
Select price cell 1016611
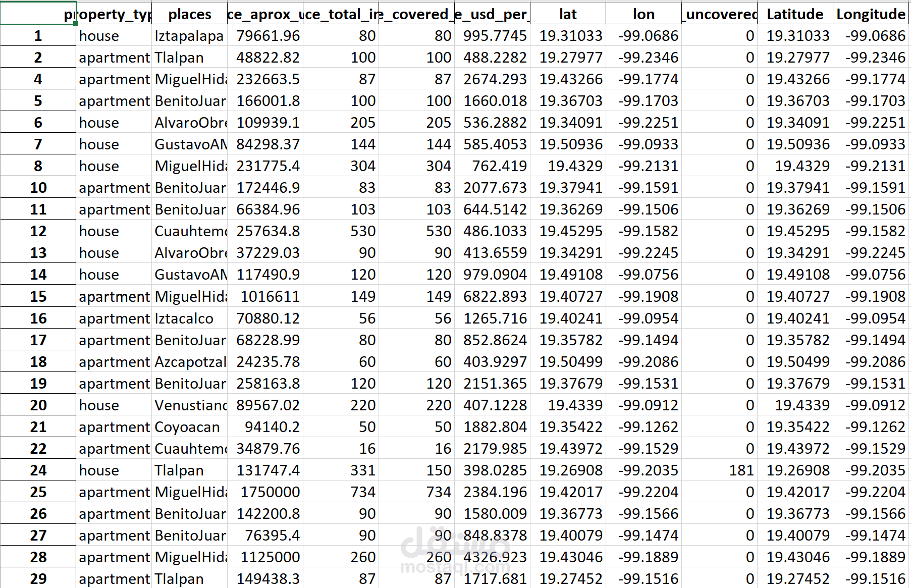tap(265, 296)
